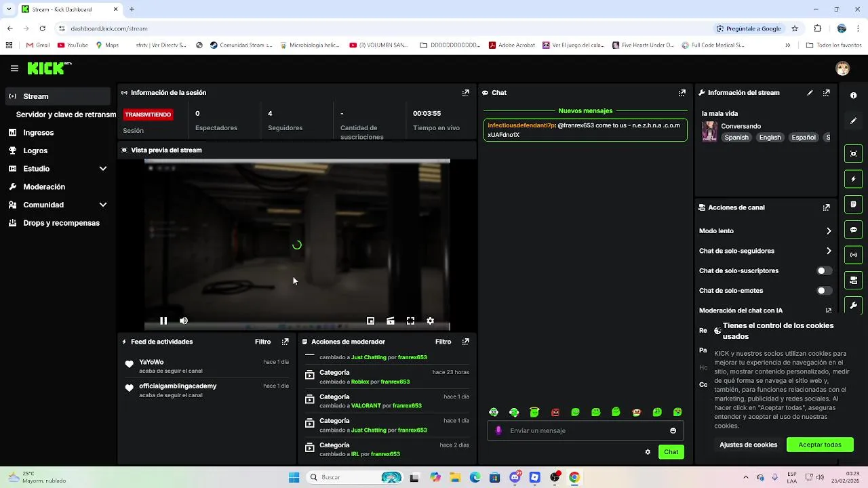Mute the stream preview volume
Viewport: 868px width, 488px height.
184,321
